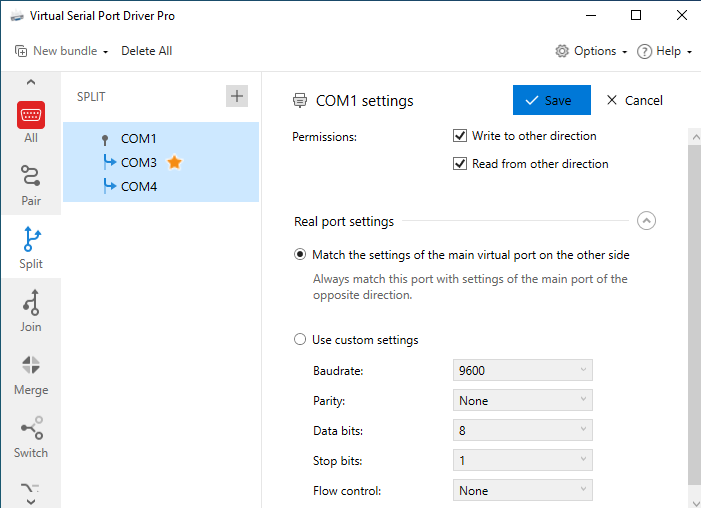Select Match the settings of main virtual port
The height and width of the screenshot is (508, 701).
tap(300, 254)
